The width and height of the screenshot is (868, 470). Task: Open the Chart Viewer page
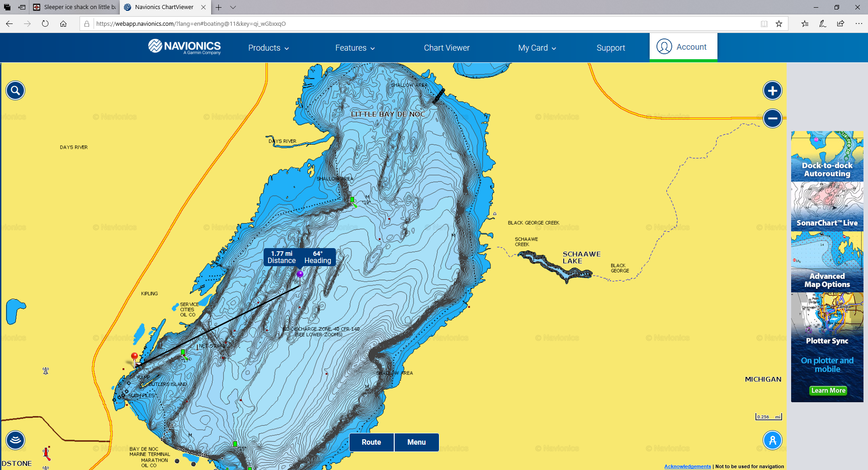click(x=447, y=48)
